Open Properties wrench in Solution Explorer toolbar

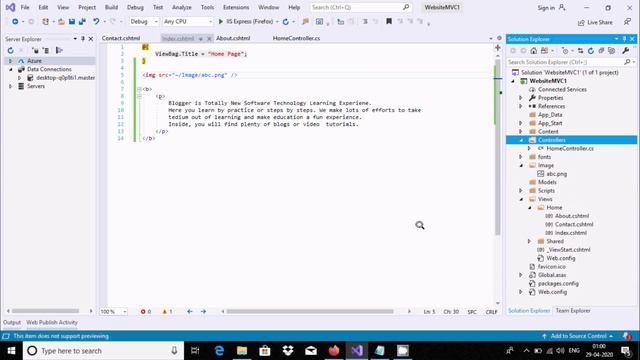pos(625,51)
